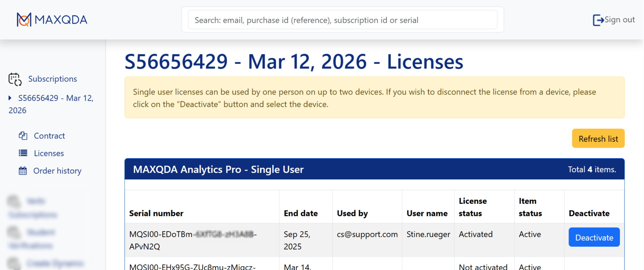This screenshot has width=644, height=270.
Task: Click the Licenses list icon
Action: coord(23,153)
